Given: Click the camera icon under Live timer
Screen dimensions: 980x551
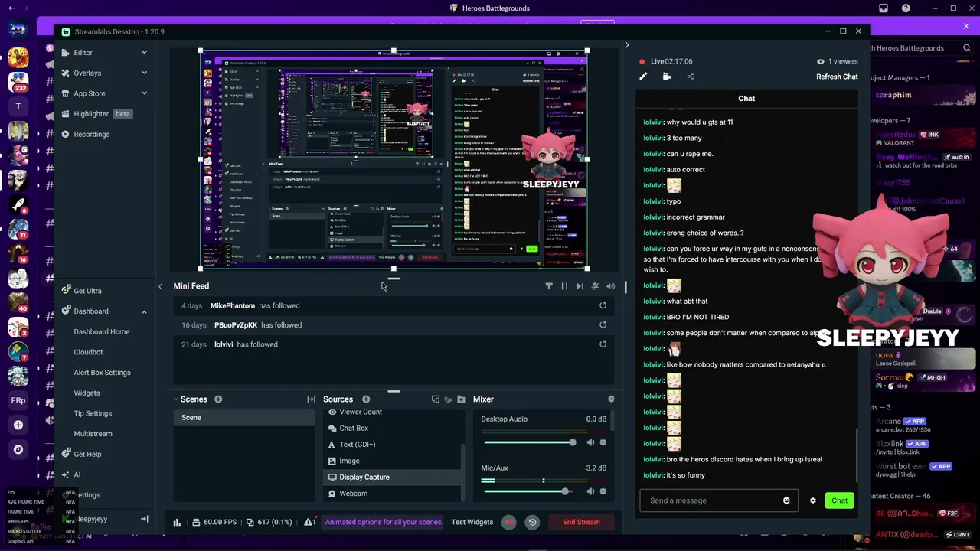Looking at the screenshot, I should coord(667,77).
